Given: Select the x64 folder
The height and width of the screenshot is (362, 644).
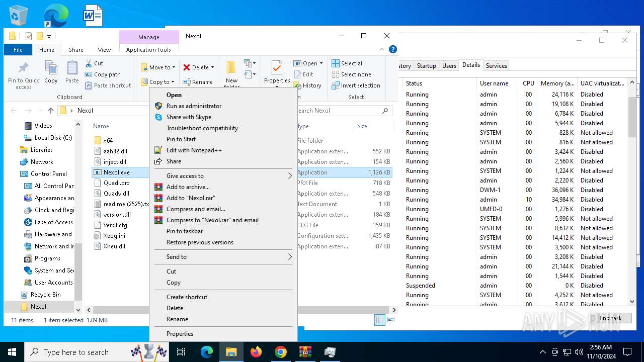Looking at the screenshot, I should [x=108, y=141].
